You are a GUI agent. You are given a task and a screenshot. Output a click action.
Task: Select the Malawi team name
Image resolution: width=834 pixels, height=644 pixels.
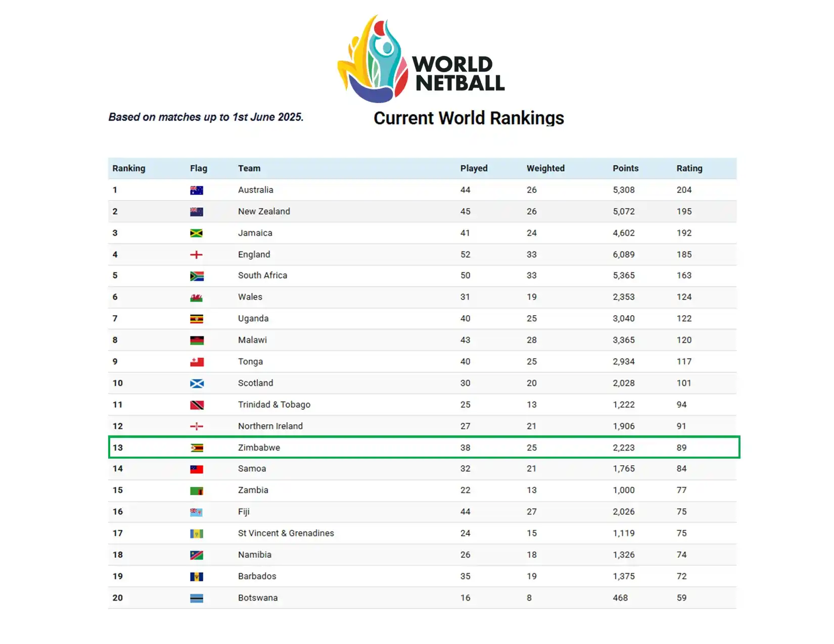tap(252, 340)
